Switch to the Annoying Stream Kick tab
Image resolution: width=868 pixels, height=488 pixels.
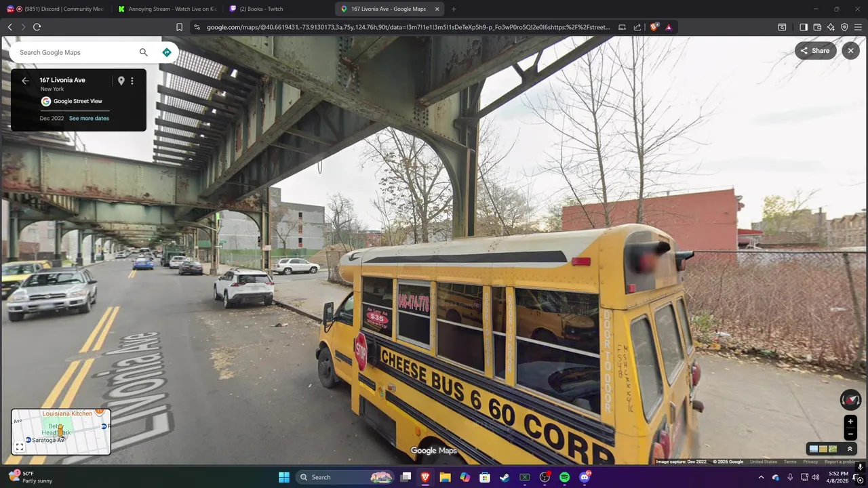167,9
